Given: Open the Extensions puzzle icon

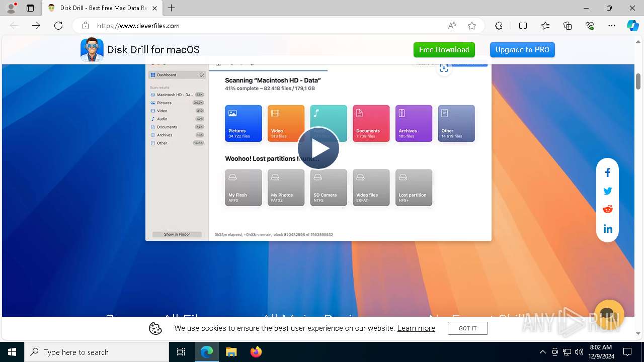Looking at the screenshot, I should click(499, 26).
